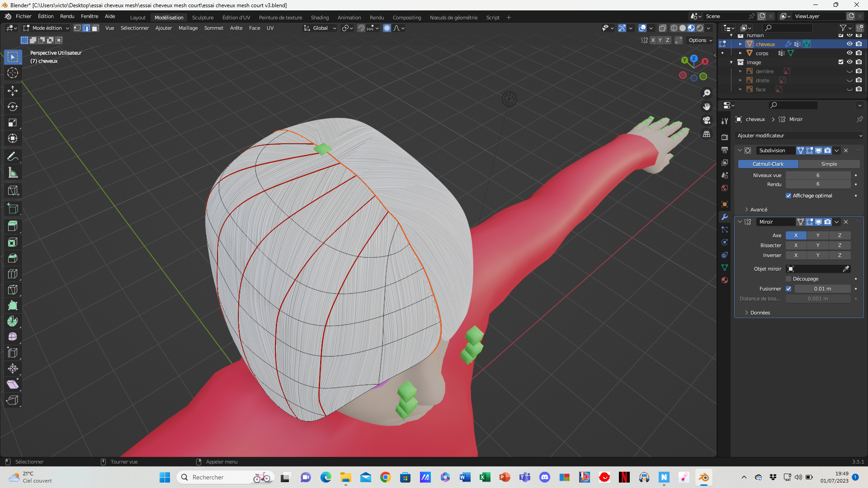Enable Affichage optimal checkbox
This screenshot has height=488, width=868.
pyautogui.click(x=788, y=196)
